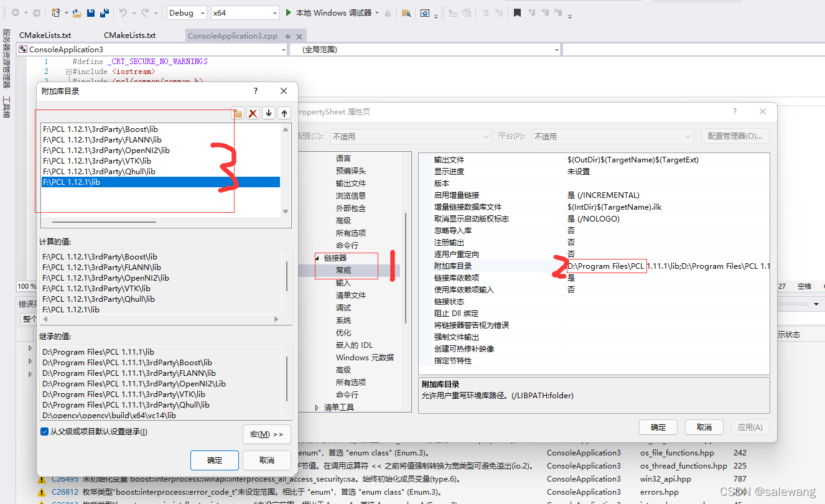Click the navigate backward arrow in toolbar
The image size is (825, 504).
pos(15,12)
